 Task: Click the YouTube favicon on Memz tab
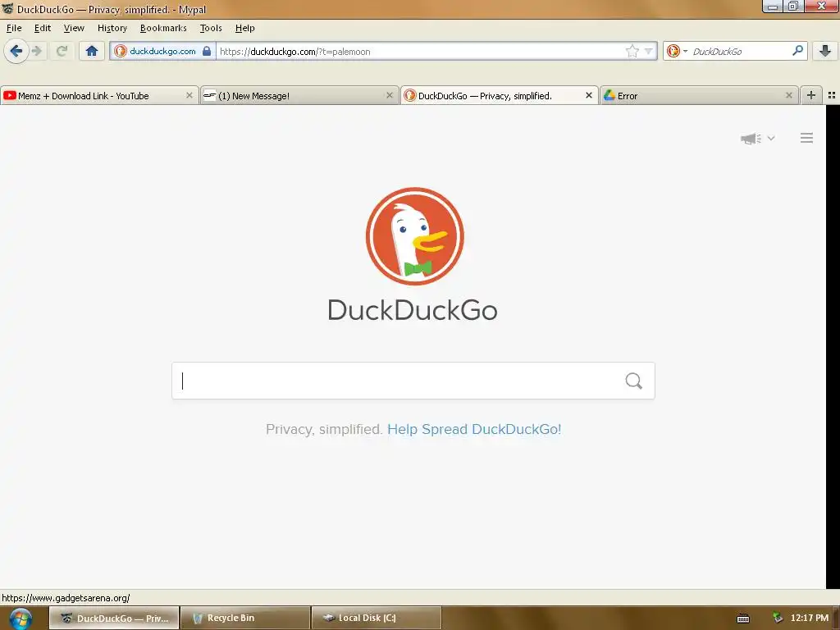click(x=9, y=95)
